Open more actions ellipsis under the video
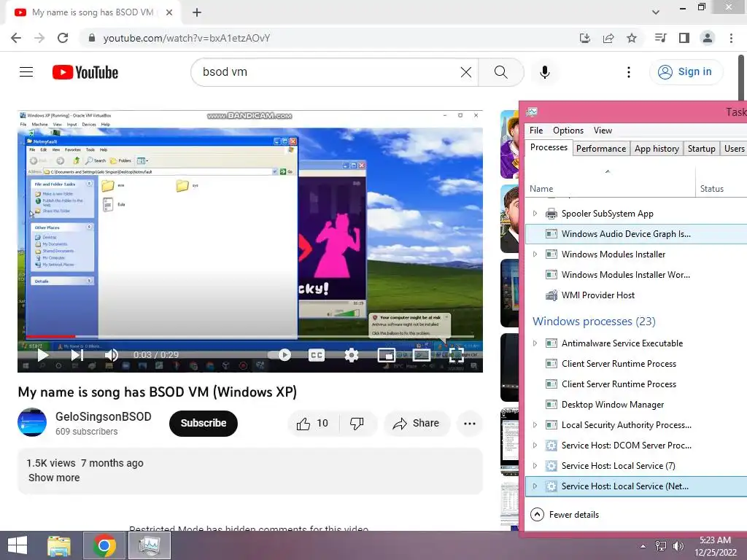 [470, 424]
